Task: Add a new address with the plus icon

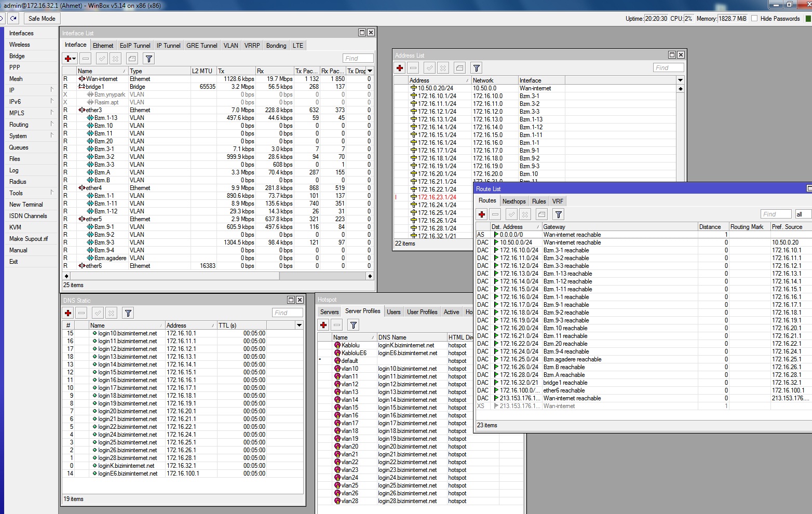Action: click(x=400, y=67)
